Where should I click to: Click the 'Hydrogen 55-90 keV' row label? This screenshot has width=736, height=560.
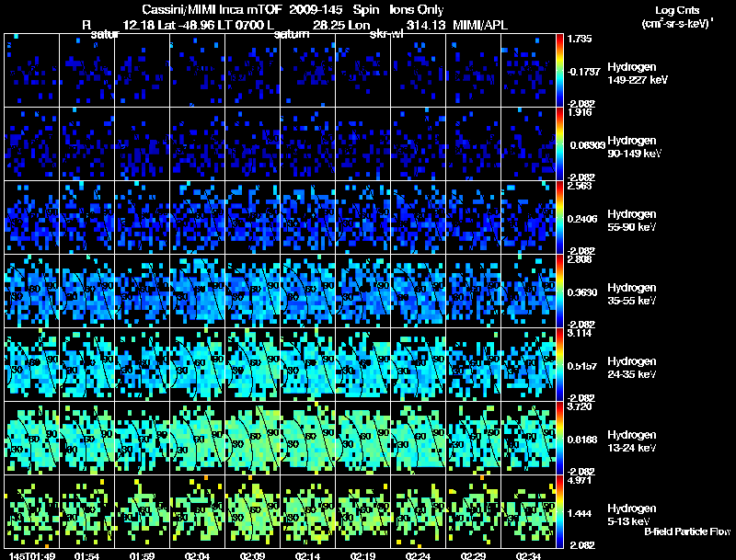coord(632,221)
